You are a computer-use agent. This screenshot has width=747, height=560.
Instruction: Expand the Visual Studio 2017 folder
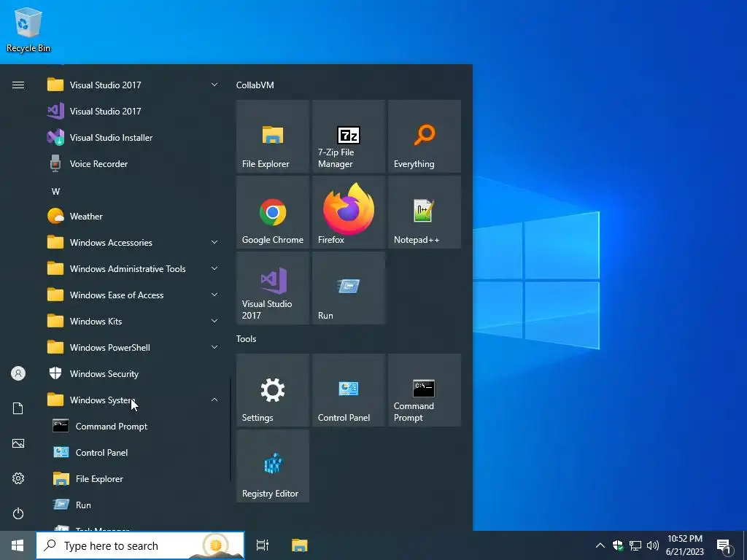coord(133,85)
